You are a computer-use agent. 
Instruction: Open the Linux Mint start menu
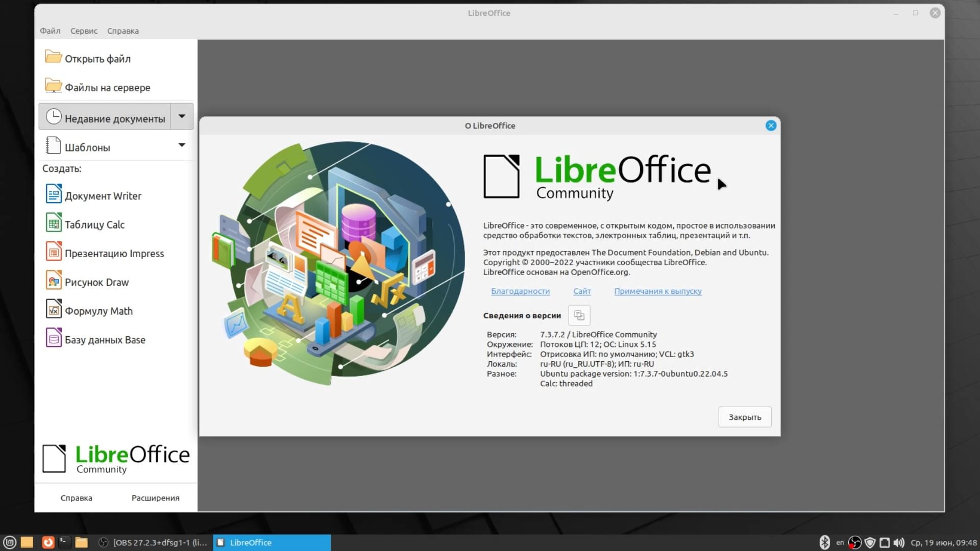(x=10, y=542)
